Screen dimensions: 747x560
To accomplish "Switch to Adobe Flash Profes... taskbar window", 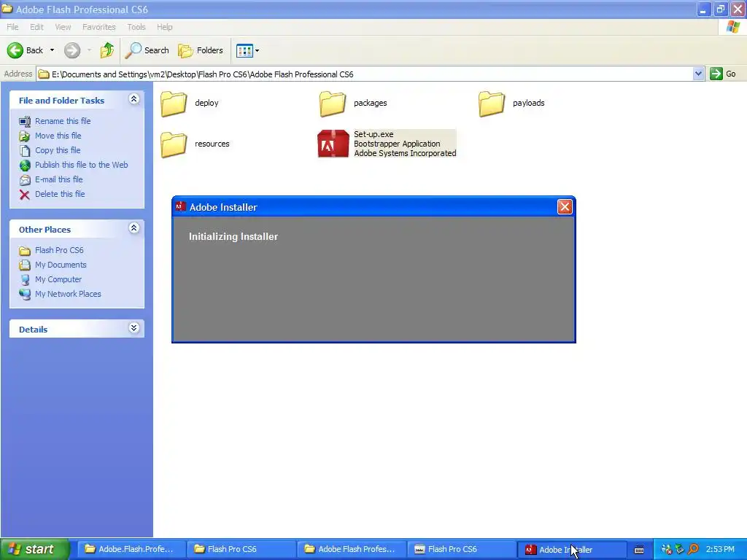I will point(351,549).
